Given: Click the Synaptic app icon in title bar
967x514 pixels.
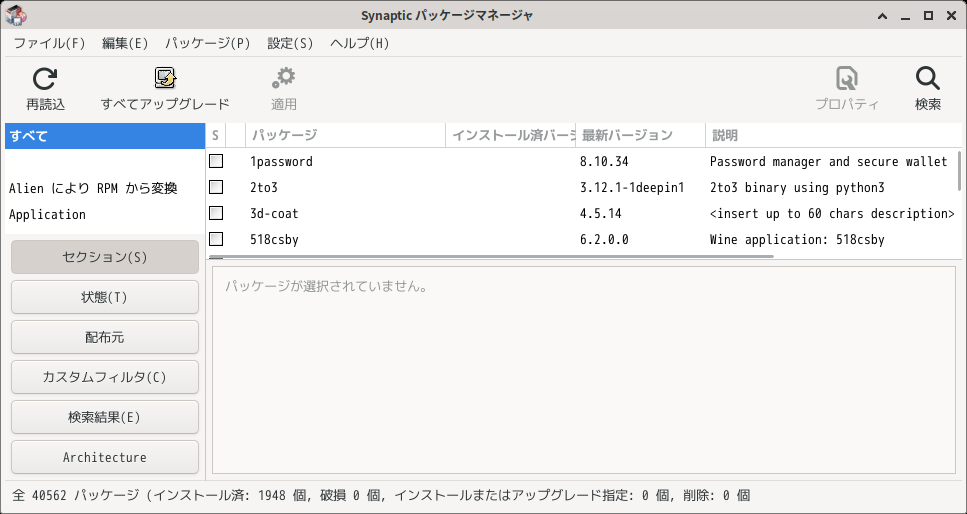Looking at the screenshot, I should [15, 15].
